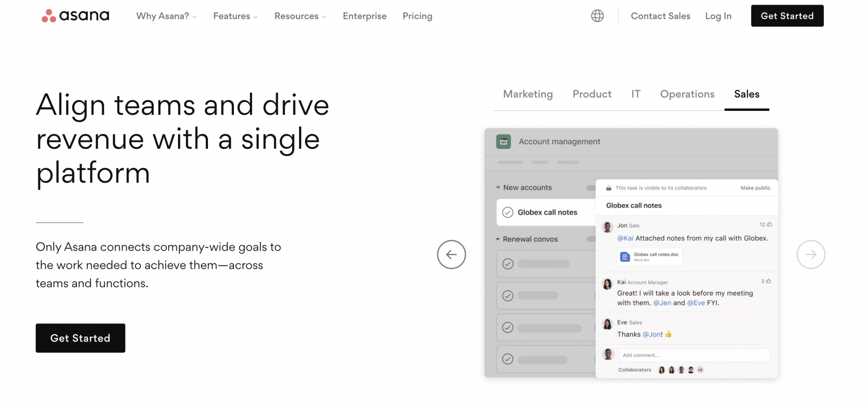Click the Add comment input field
This screenshot has height=406, width=868.
click(x=694, y=355)
